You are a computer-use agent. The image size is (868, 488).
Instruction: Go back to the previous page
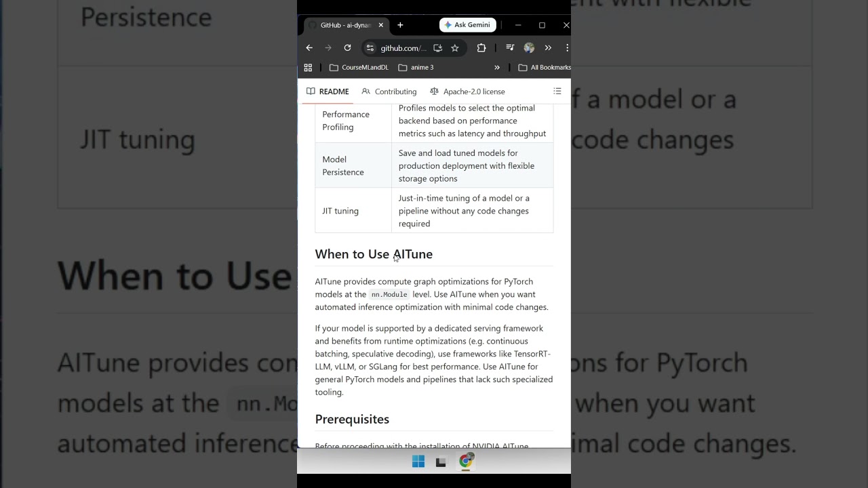click(x=309, y=48)
